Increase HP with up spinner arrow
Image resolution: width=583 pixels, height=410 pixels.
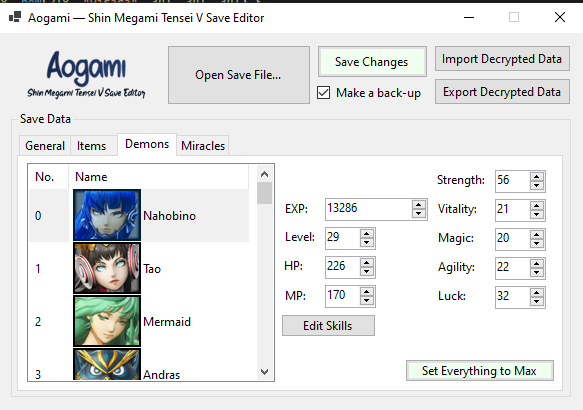click(367, 263)
